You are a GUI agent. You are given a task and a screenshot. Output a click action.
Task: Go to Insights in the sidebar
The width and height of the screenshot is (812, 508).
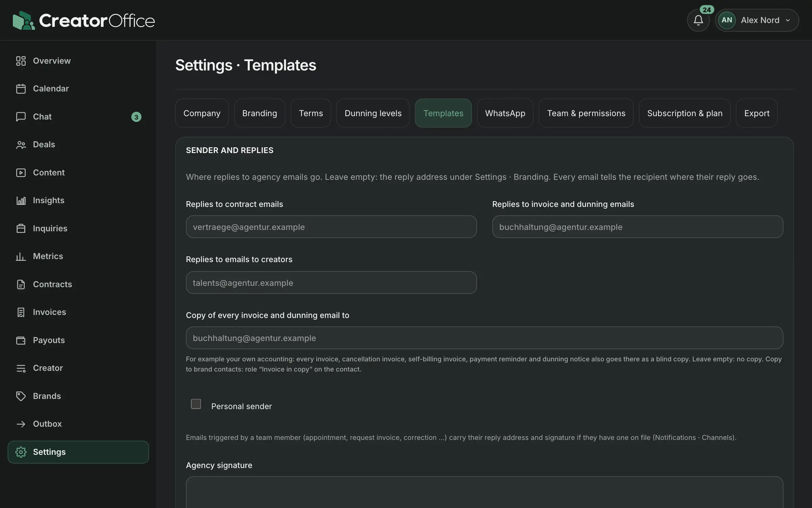[78, 200]
